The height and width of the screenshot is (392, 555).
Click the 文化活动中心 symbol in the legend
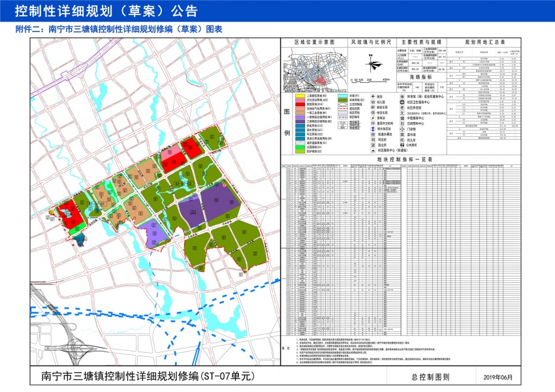click(402, 113)
